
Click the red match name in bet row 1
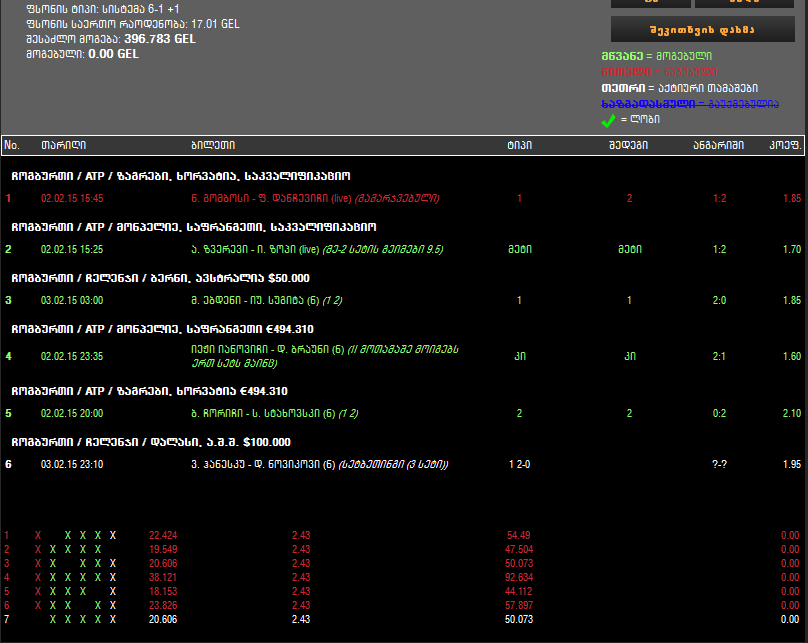tap(315, 198)
